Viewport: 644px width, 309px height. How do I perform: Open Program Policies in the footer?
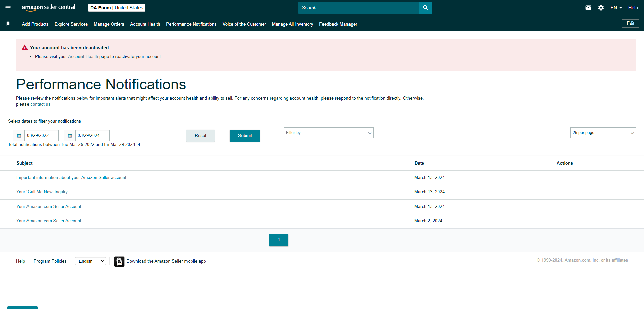pyautogui.click(x=50, y=261)
